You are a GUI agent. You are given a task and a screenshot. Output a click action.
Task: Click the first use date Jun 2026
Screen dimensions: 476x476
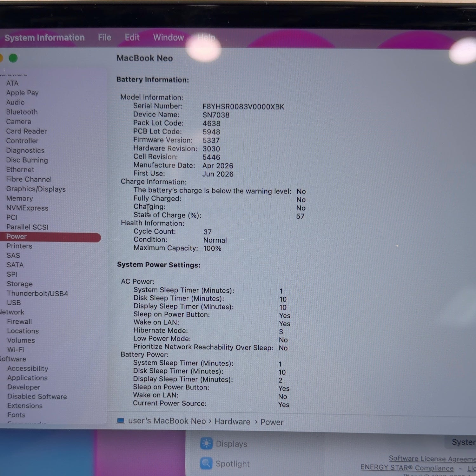coord(218,174)
